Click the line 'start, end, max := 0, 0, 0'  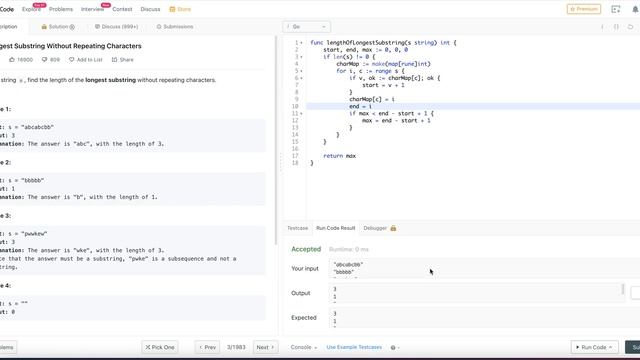[x=365, y=50]
